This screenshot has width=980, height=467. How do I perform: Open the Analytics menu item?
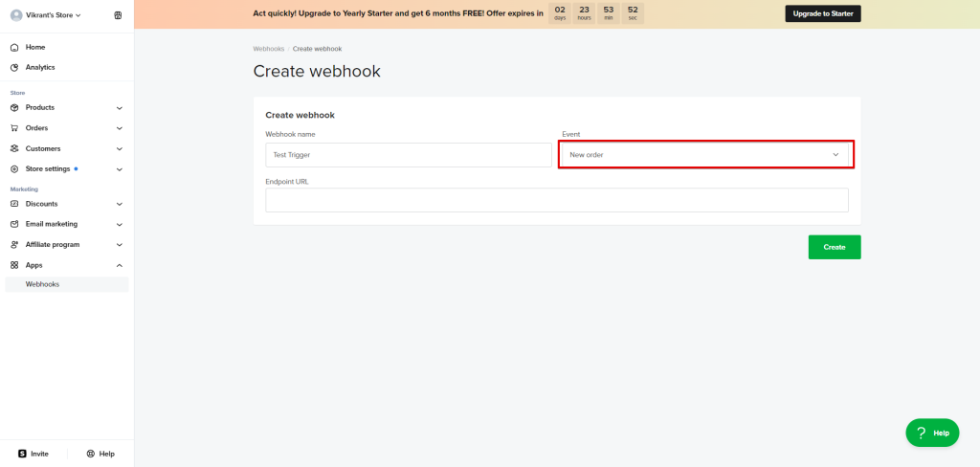coord(40,67)
